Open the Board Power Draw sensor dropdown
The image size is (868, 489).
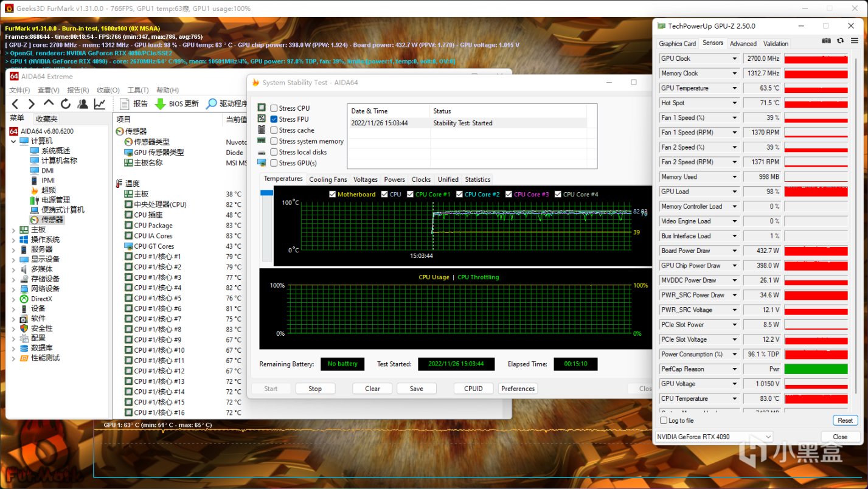(x=735, y=251)
